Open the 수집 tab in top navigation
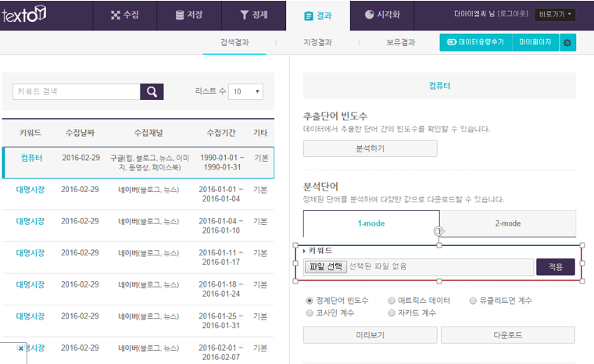This screenshot has width=594, height=364. pos(124,15)
